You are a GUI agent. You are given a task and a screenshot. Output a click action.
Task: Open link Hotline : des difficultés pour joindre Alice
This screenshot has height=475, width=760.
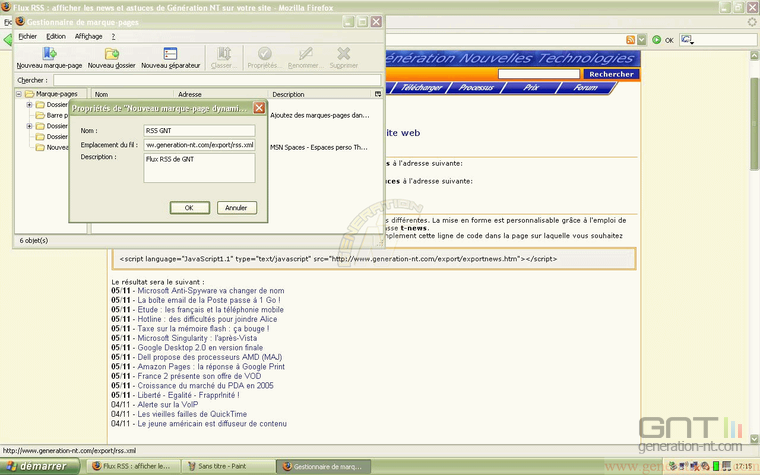coord(207,319)
